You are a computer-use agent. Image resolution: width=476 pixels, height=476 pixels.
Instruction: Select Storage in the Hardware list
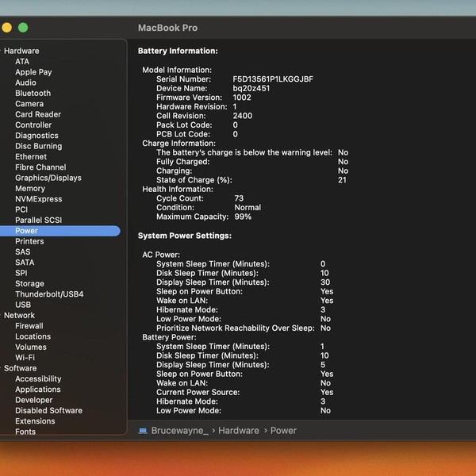pyautogui.click(x=29, y=284)
